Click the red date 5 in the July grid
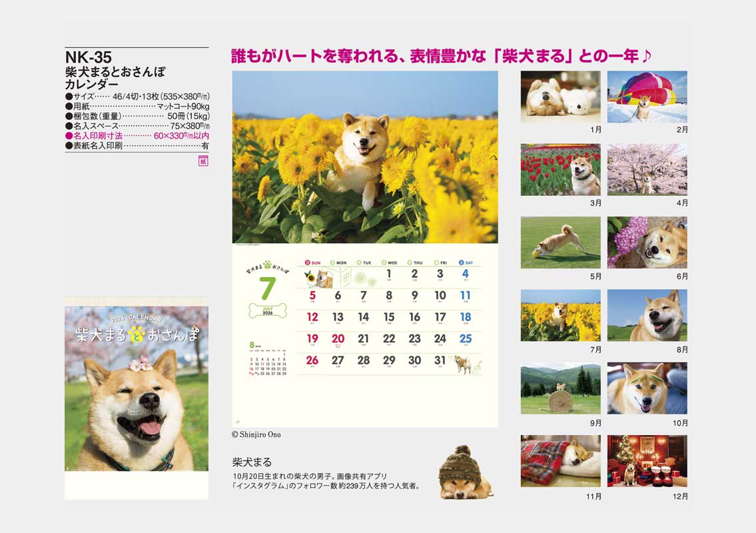Image resolution: width=756 pixels, height=533 pixels. (x=312, y=295)
